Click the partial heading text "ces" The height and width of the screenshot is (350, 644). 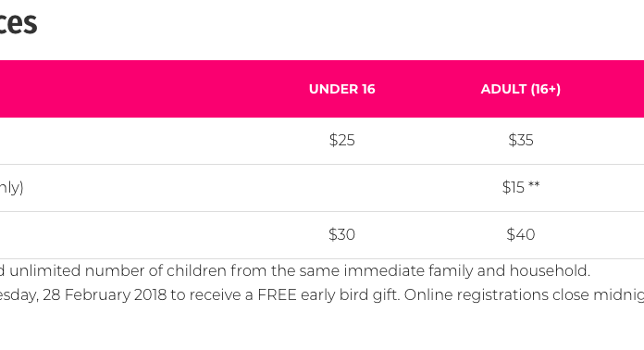coord(18,23)
